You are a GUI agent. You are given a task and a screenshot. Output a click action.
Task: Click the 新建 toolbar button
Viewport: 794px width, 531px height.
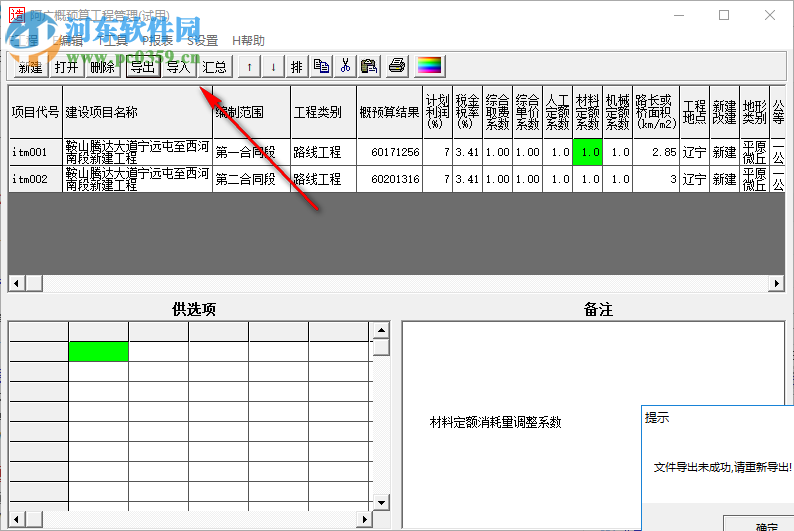30,66
